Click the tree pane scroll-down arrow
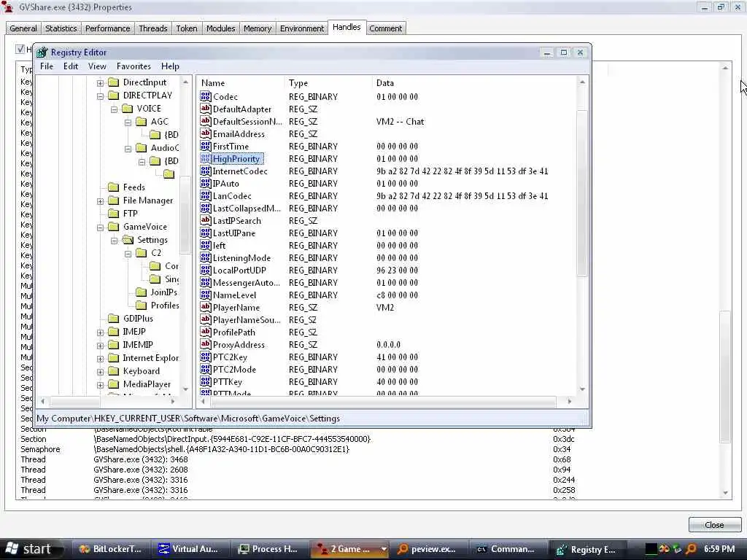Screen dimensions: 747x560 pos(185,389)
